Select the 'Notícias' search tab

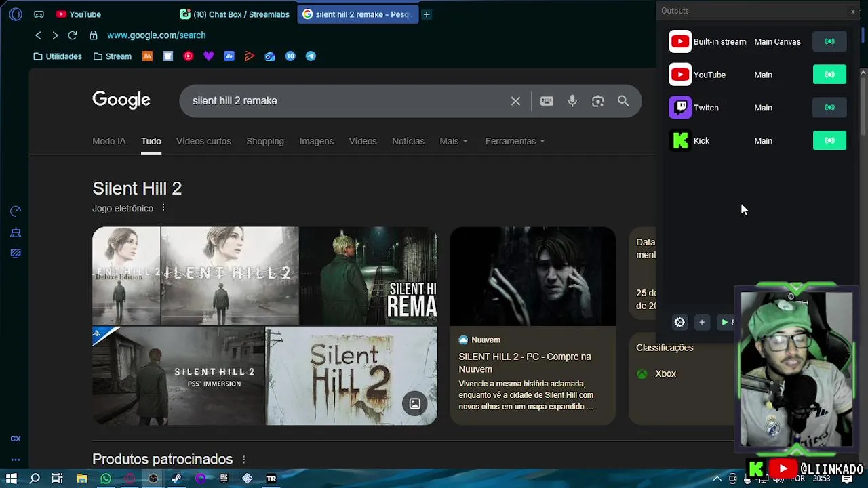pos(408,141)
